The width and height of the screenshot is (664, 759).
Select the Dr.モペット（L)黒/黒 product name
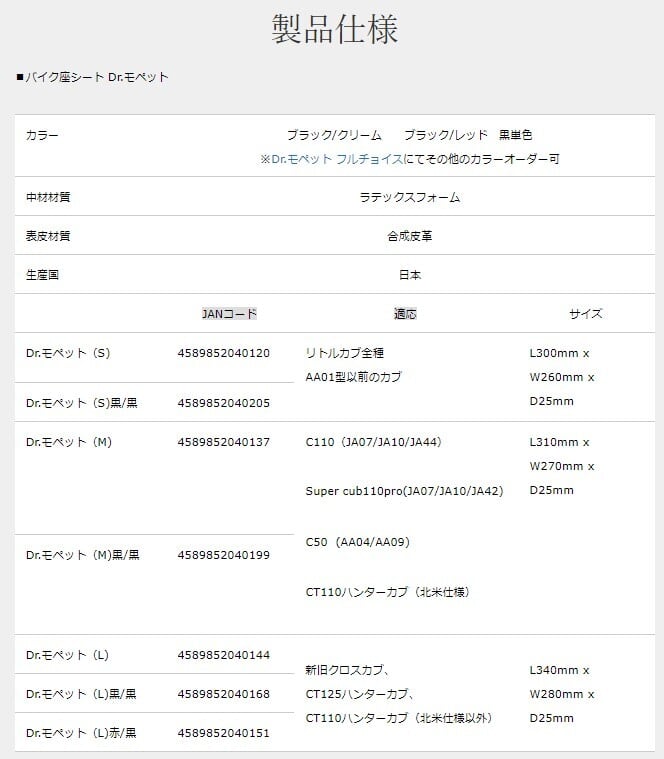point(81,694)
